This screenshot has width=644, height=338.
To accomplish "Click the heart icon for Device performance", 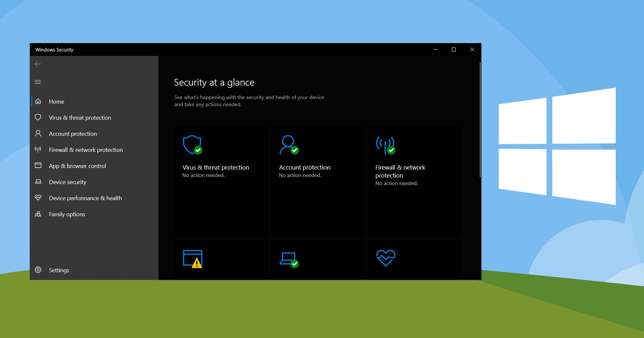I will click(x=38, y=198).
